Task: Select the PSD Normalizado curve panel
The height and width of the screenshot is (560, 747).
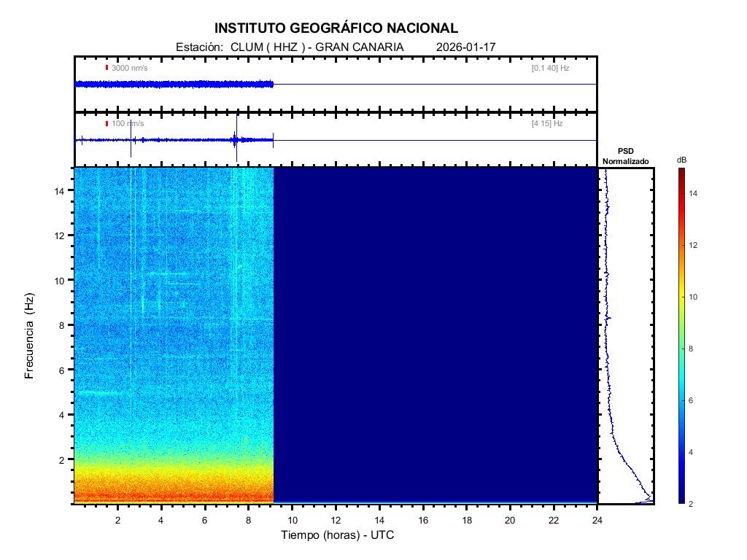Action: [625, 335]
